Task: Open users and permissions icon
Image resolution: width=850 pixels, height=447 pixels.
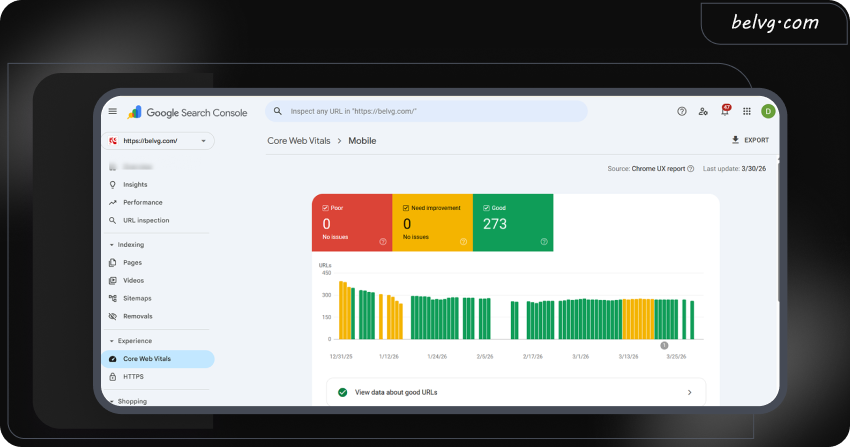Action: pos(703,111)
